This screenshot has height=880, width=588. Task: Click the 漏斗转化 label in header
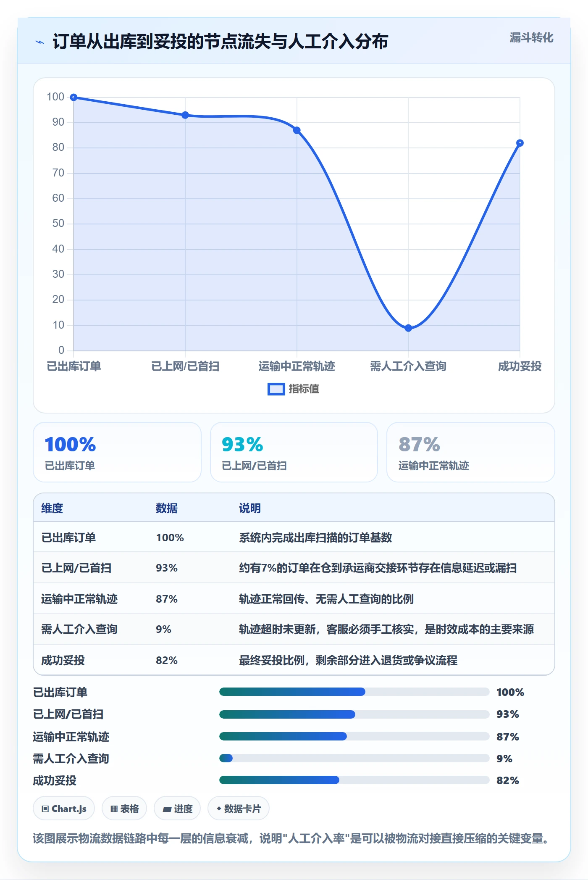click(531, 38)
